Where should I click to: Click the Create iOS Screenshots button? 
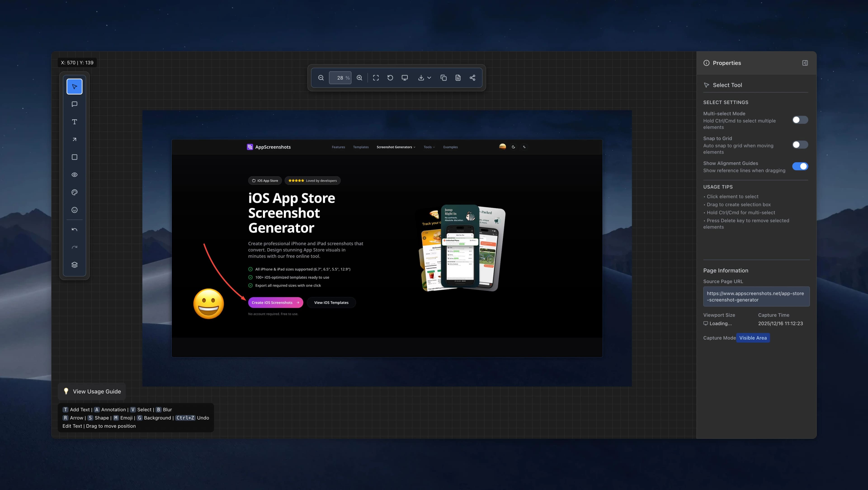coord(276,303)
